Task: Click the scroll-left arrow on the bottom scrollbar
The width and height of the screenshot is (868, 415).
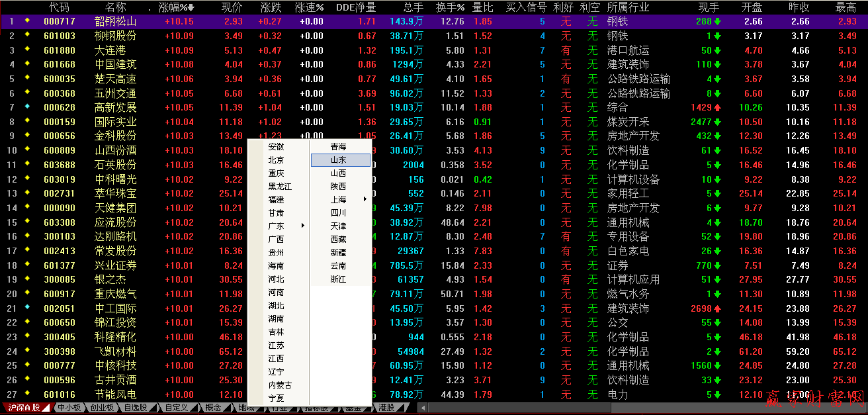Action: [423, 408]
